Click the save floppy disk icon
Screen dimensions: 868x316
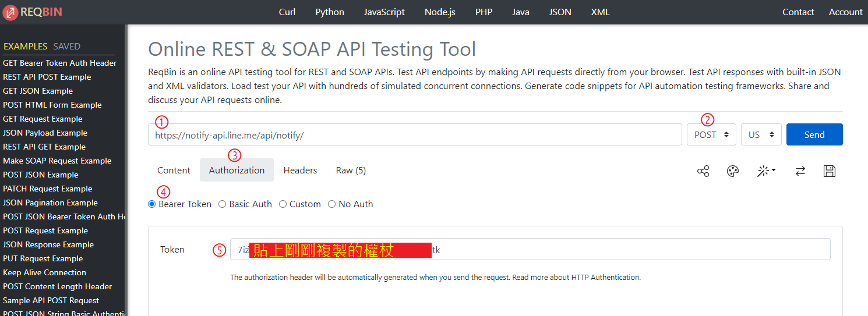(x=830, y=171)
